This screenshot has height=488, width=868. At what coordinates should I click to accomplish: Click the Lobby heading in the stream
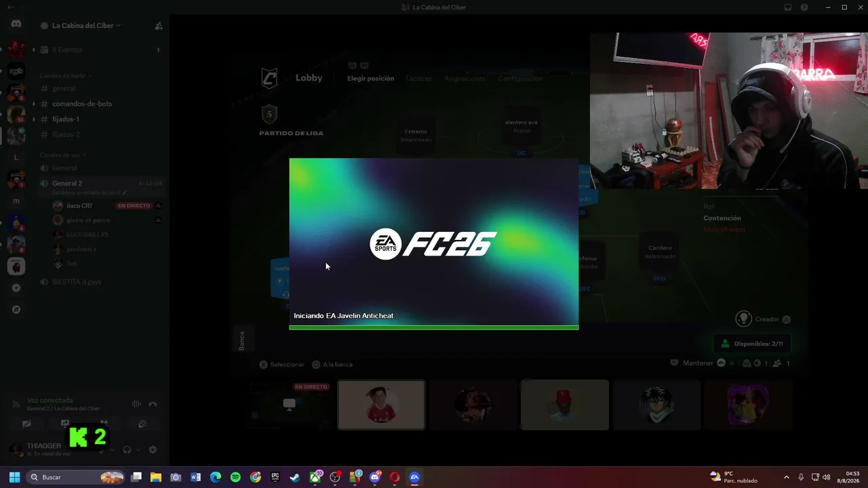point(309,78)
